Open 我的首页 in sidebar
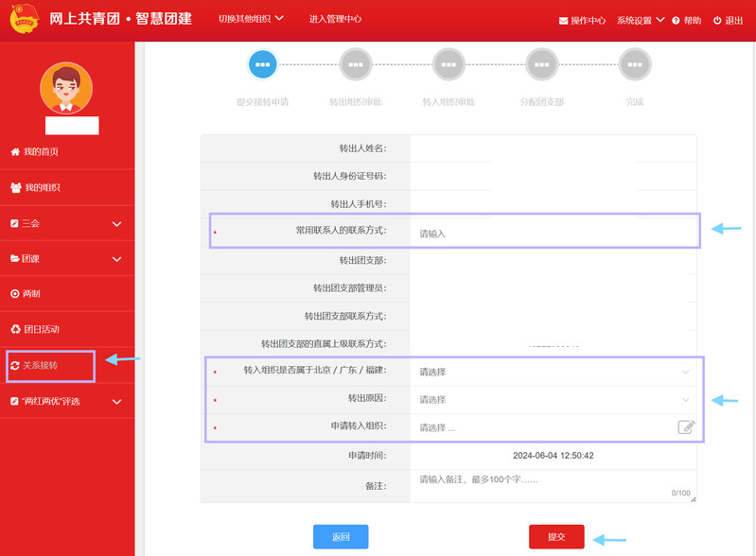 click(41, 152)
